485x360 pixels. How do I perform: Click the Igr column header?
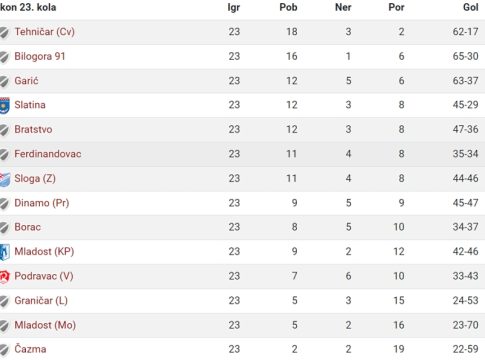click(234, 7)
